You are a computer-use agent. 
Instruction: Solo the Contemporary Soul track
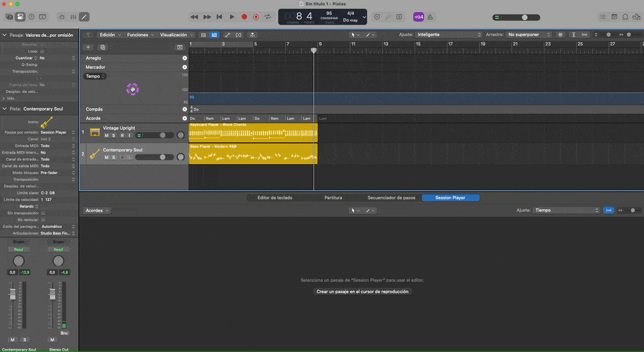[114, 157]
